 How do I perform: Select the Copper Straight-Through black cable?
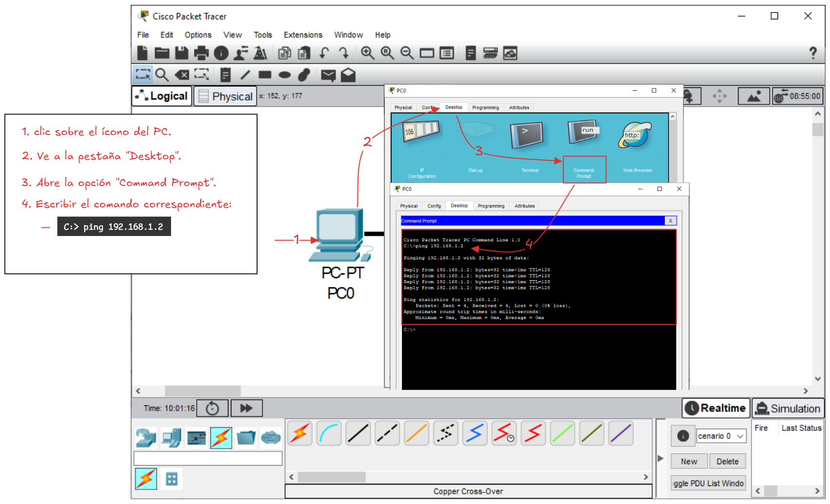click(358, 434)
